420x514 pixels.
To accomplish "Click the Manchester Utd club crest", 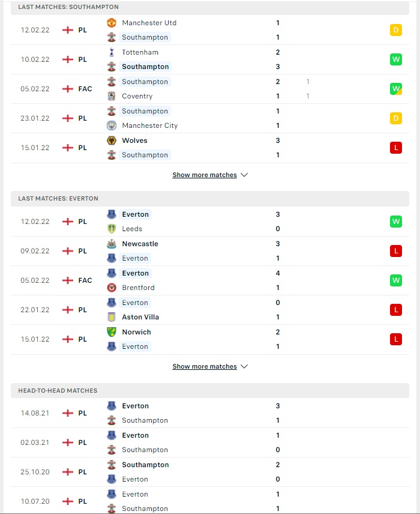I will pyautogui.click(x=112, y=23).
